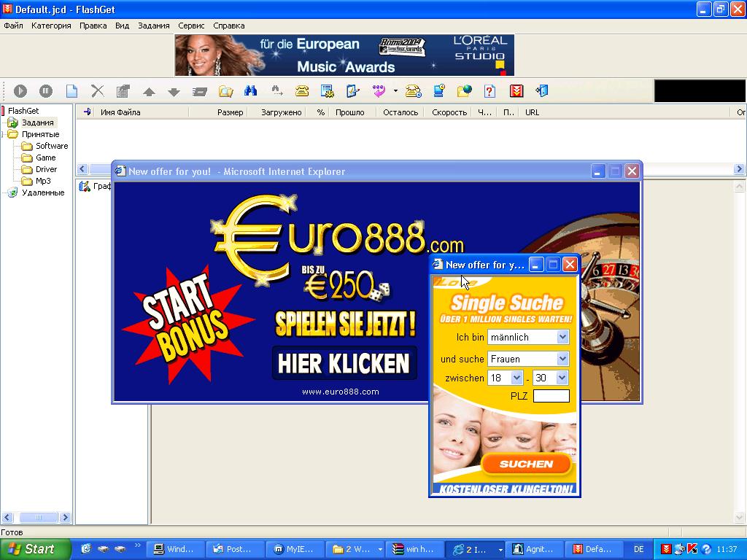Click the Kostenloser Klingelton banner link
Screen dimensions: 747x560
(x=505, y=489)
